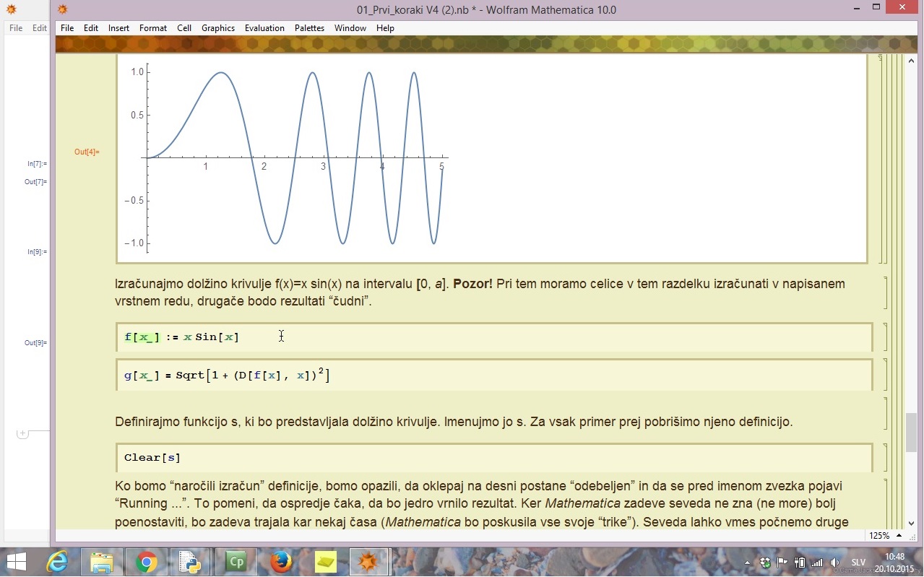
Task: Click the SLV keyboard language indicator
Action: [x=858, y=563]
